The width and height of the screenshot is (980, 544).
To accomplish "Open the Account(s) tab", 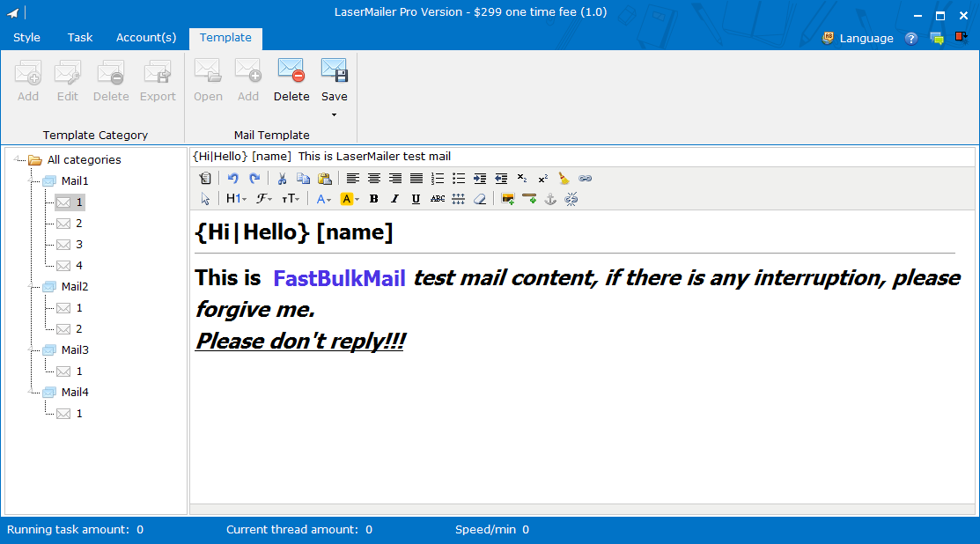I will pos(146,38).
